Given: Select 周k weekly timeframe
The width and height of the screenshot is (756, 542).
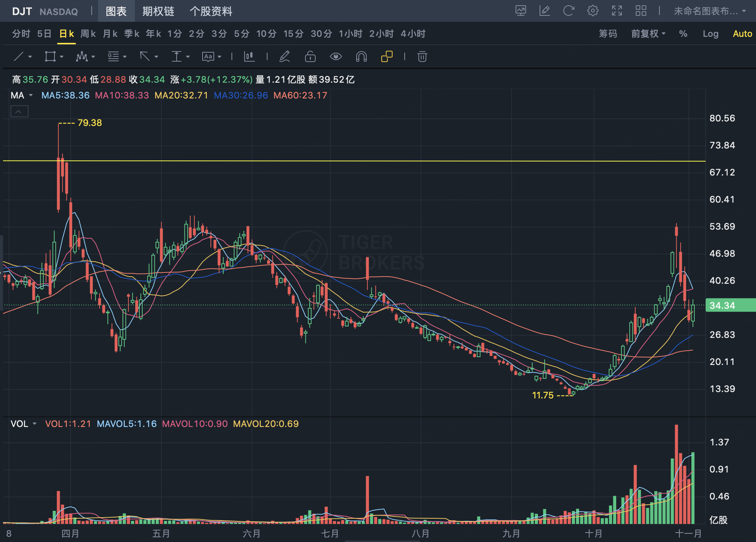Looking at the screenshot, I should coord(88,34).
